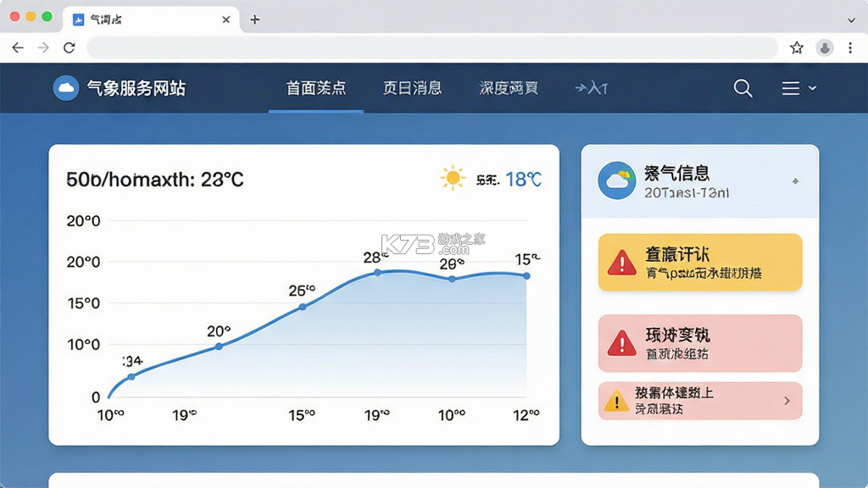Click the chart data point labeled 26°
Screen dimensions: 868x488
[x=303, y=307]
